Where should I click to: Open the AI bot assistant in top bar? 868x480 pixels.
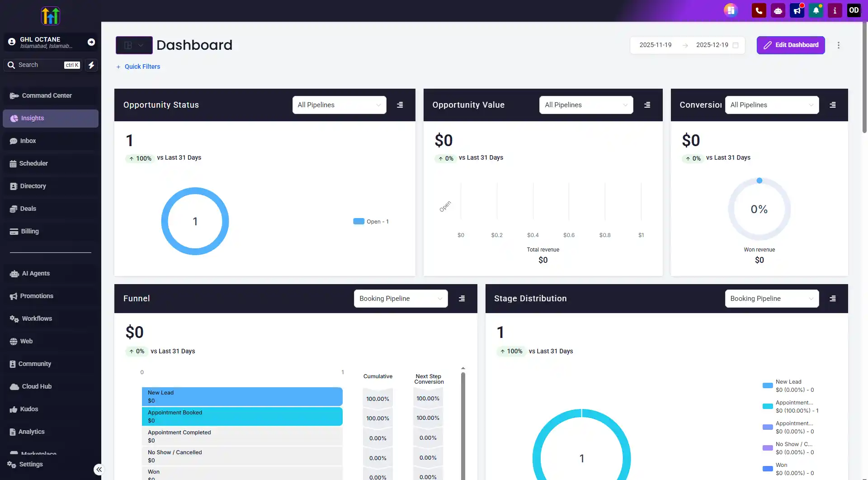(x=778, y=10)
